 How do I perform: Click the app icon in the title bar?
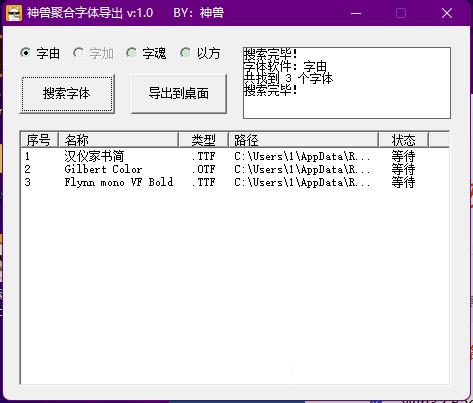[14, 13]
